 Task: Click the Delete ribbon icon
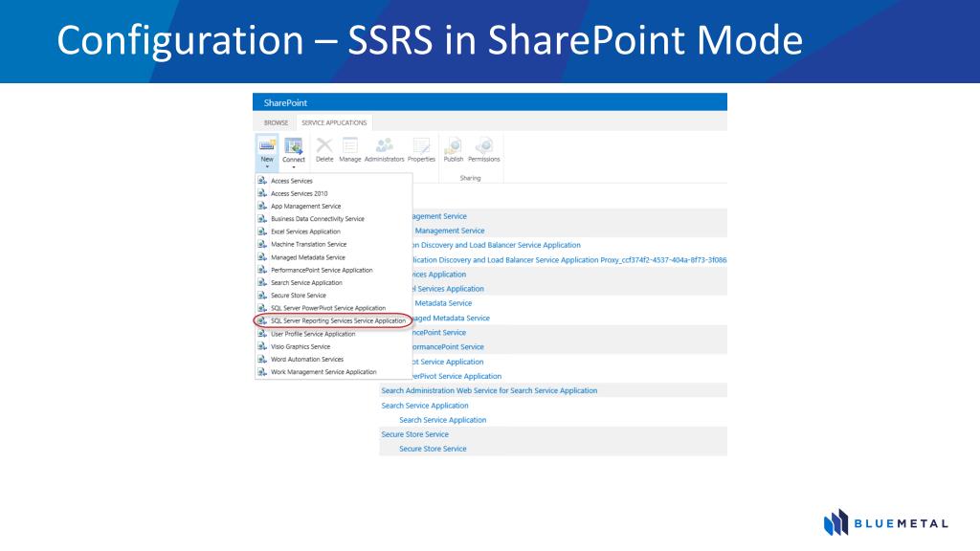click(324, 145)
